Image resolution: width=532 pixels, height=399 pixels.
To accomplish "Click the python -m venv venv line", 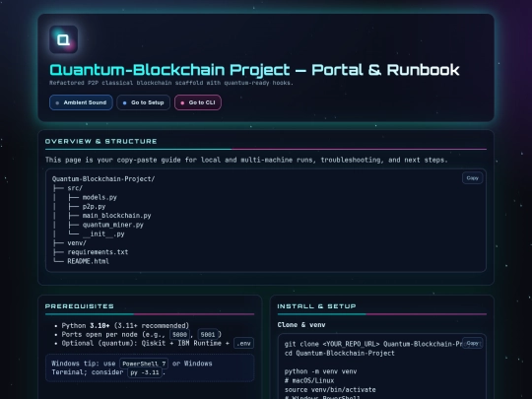I will click(320, 371).
